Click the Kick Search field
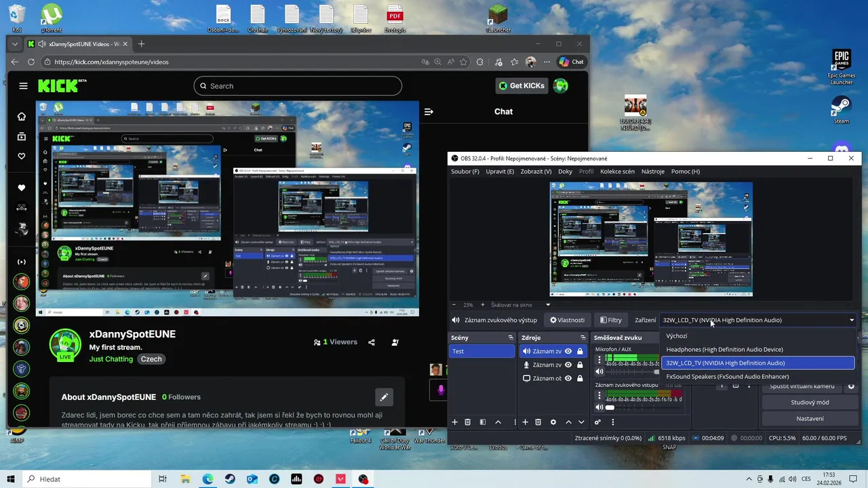Screen dimensions: 868x488 point(298,86)
